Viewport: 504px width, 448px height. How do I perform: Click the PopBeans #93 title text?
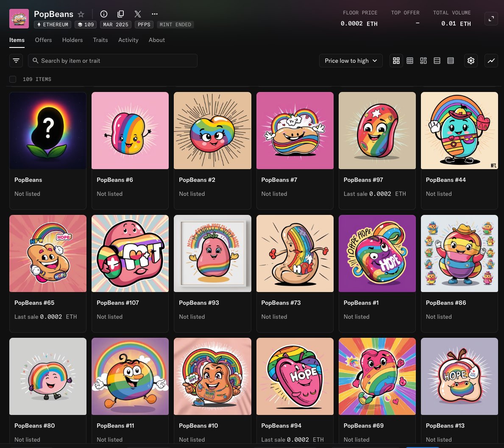[199, 303]
